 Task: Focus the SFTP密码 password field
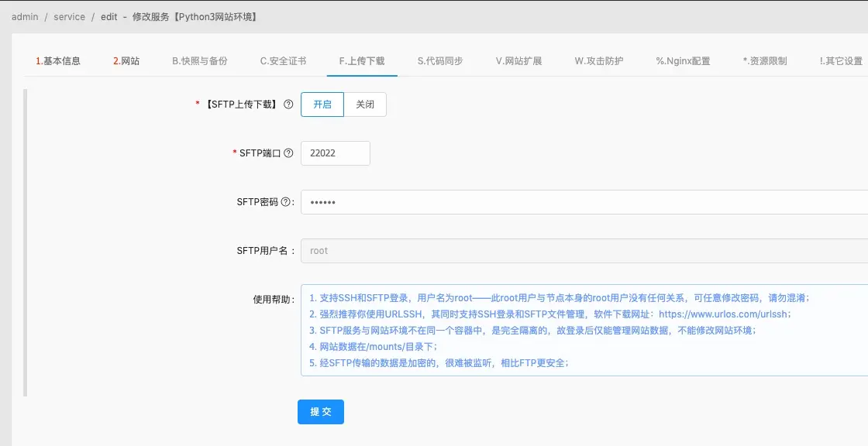584,202
